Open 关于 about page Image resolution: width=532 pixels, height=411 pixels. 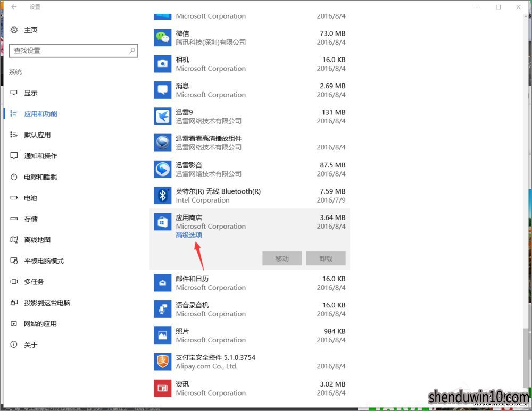pyautogui.click(x=31, y=345)
